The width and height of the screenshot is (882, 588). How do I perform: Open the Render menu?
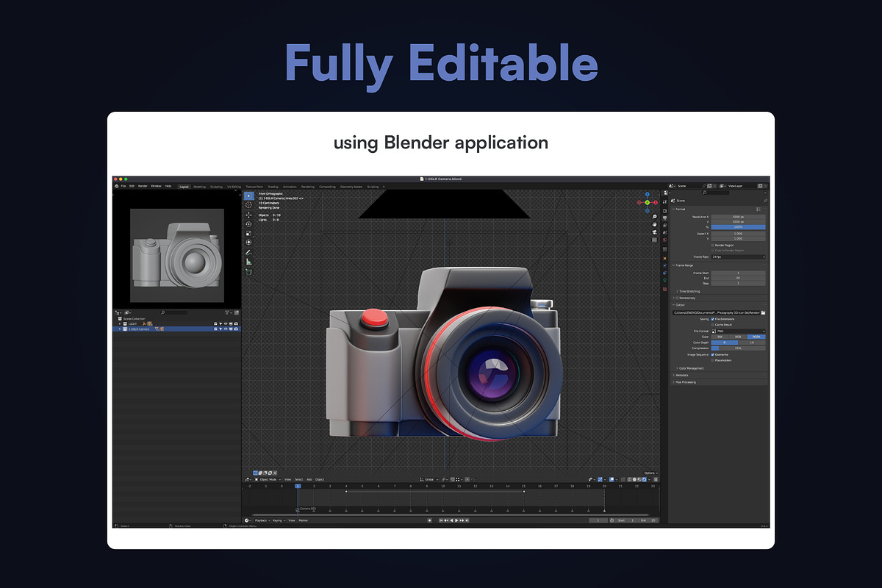click(143, 187)
